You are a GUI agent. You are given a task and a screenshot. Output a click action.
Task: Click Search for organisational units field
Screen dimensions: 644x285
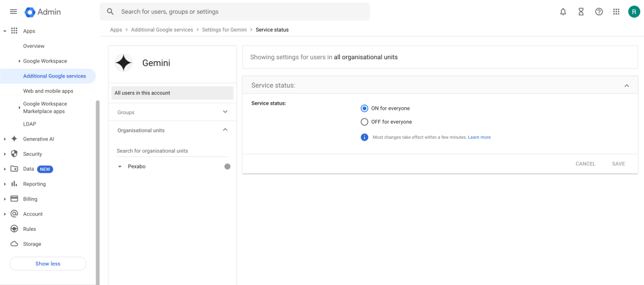click(172, 151)
